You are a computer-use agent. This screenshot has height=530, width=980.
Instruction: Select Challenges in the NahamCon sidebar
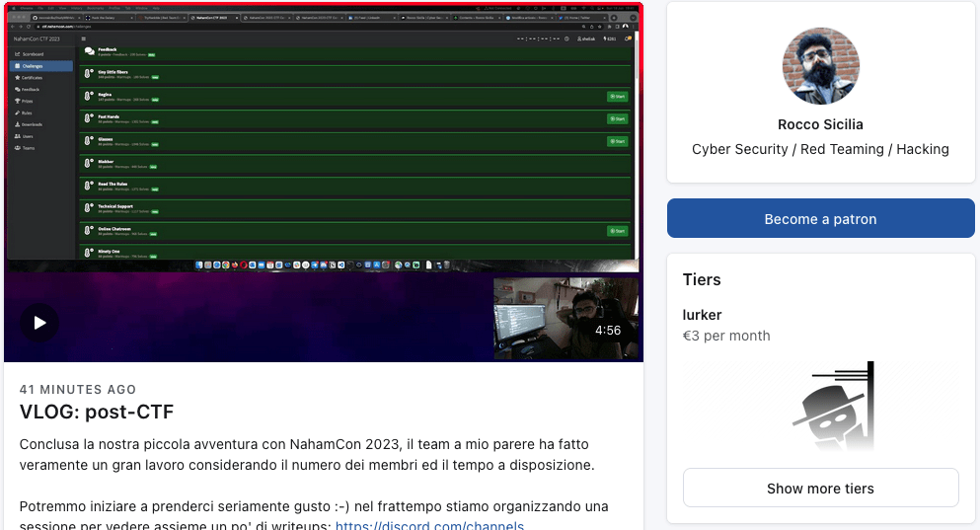pyautogui.click(x=39, y=66)
